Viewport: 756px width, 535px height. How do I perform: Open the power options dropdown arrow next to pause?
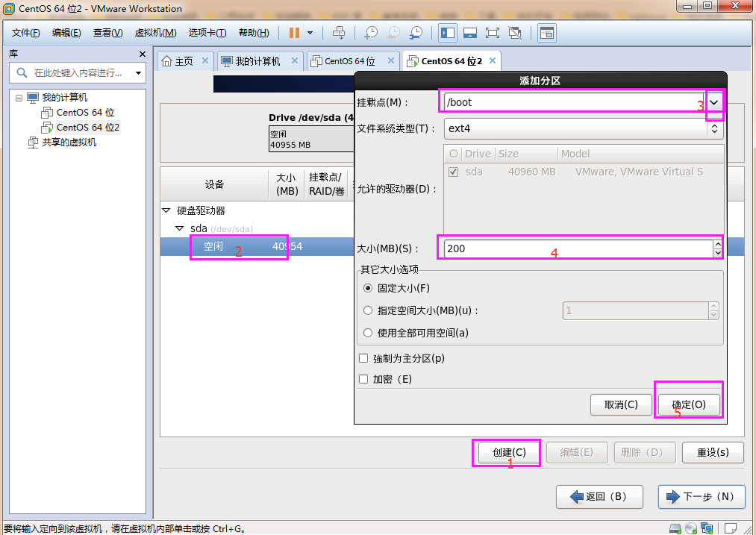click(310, 33)
